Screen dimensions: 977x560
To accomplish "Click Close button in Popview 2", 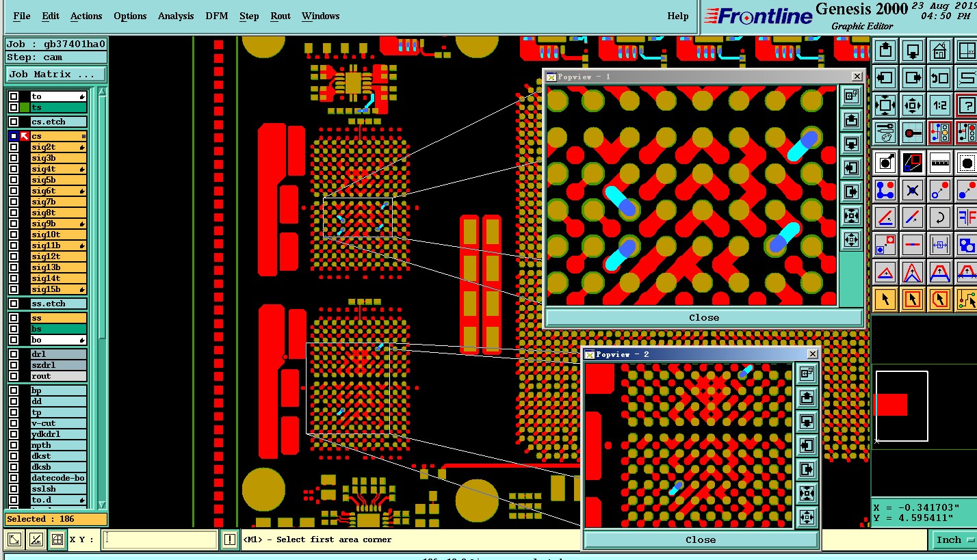I will click(701, 539).
